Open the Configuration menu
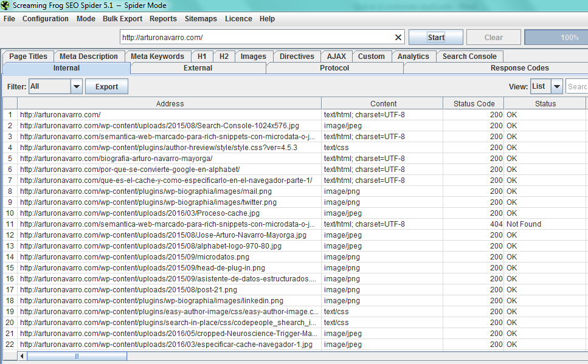This screenshot has height=364, width=588. pyautogui.click(x=46, y=19)
